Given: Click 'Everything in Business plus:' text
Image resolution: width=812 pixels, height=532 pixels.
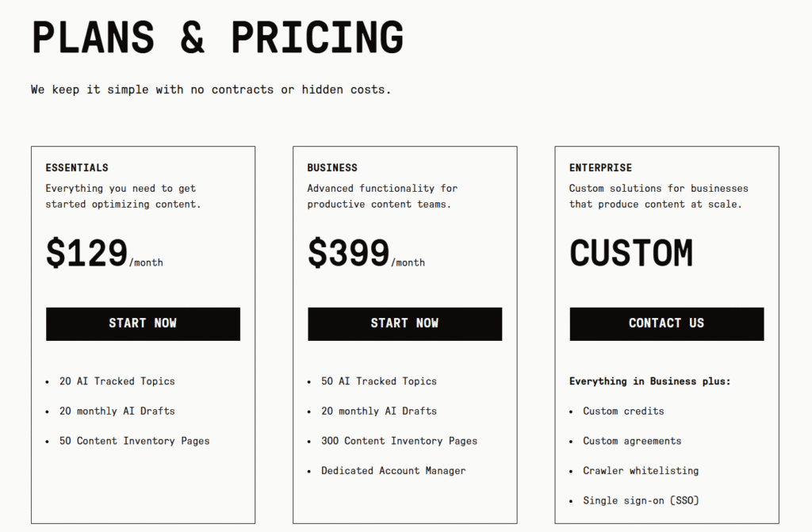Looking at the screenshot, I should (x=649, y=381).
